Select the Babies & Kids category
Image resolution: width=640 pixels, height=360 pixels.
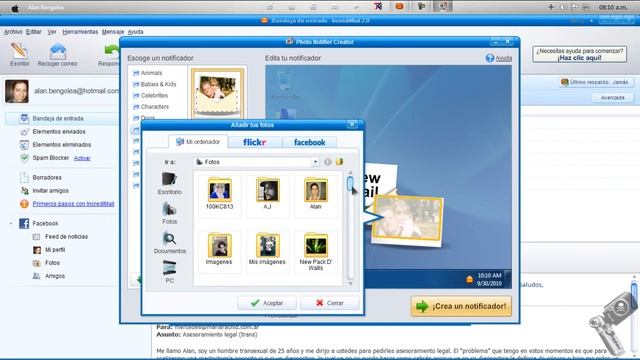point(158,84)
